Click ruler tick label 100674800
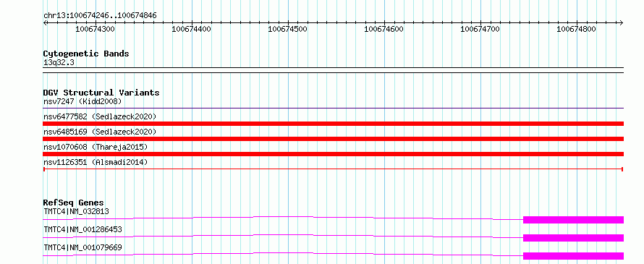Viewport: 644px width, 264px height. coord(576,29)
